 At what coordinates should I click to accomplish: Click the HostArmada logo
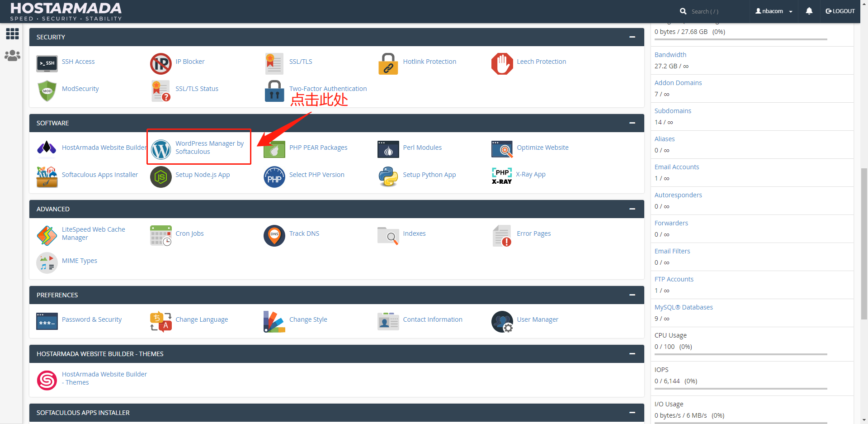tap(66, 12)
